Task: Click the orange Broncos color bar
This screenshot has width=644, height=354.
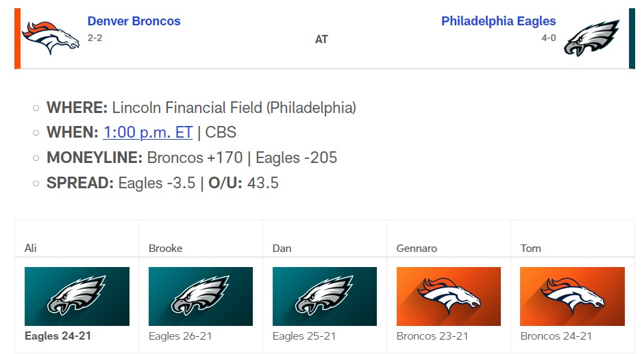Action: pos(17,38)
